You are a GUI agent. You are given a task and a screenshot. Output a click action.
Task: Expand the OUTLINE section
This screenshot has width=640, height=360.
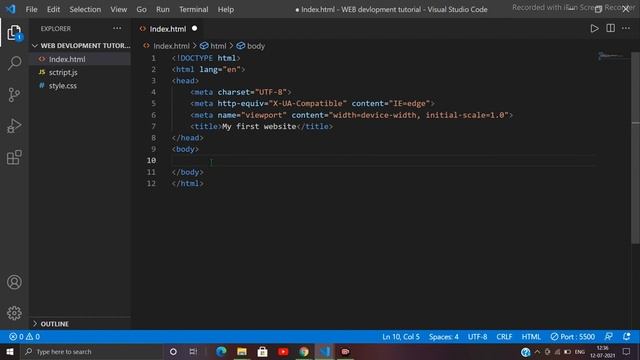coord(81,324)
